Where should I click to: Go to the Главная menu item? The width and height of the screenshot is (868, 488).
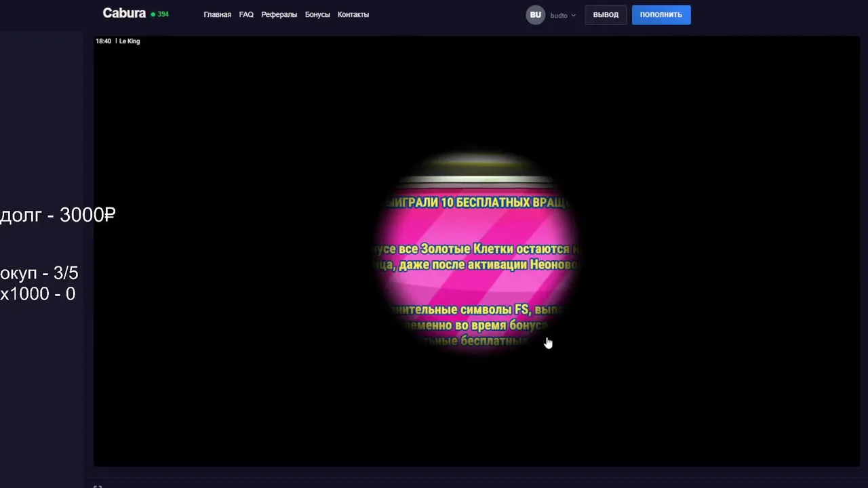point(217,14)
